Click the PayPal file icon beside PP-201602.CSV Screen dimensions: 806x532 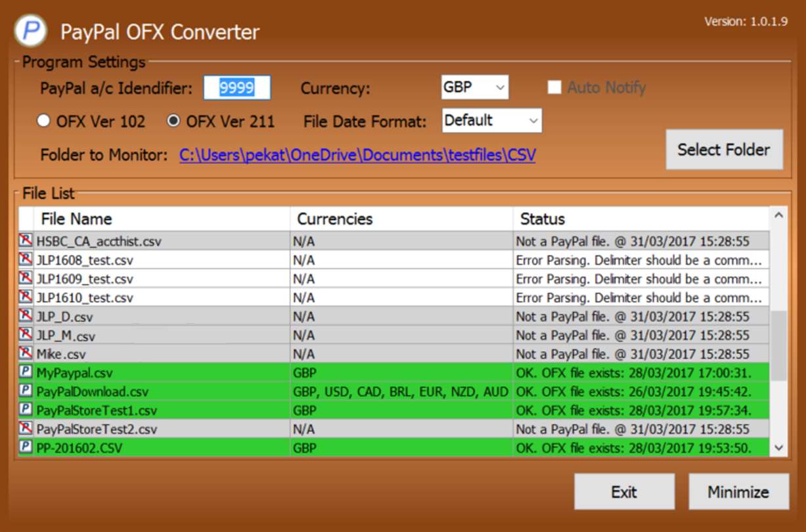pyautogui.click(x=26, y=448)
